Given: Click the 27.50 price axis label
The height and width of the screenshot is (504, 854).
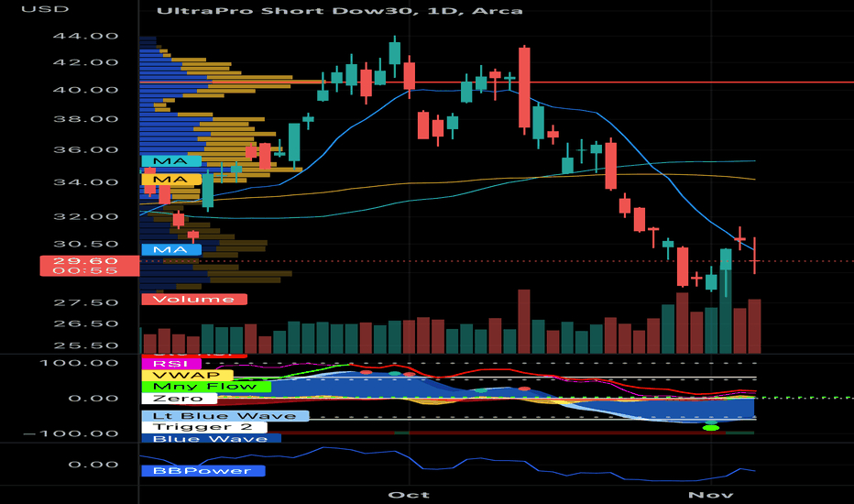Looking at the screenshot, I should point(85,302).
